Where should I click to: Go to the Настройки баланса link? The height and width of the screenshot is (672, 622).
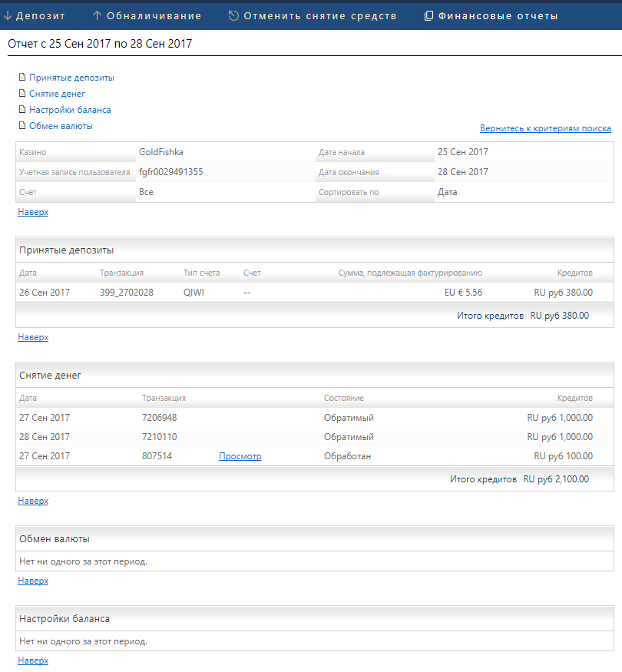pos(70,110)
